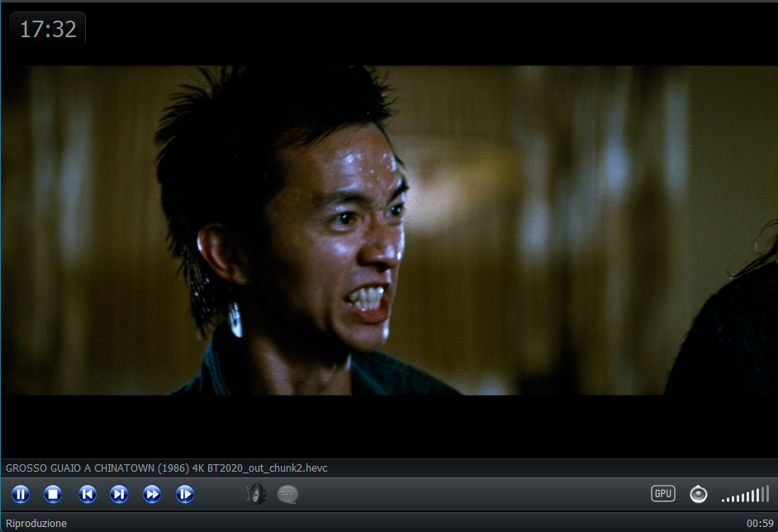Image resolution: width=778 pixels, height=532 pixels.
Task: Click the Riproduzione status text
Action: click(36, 524)
